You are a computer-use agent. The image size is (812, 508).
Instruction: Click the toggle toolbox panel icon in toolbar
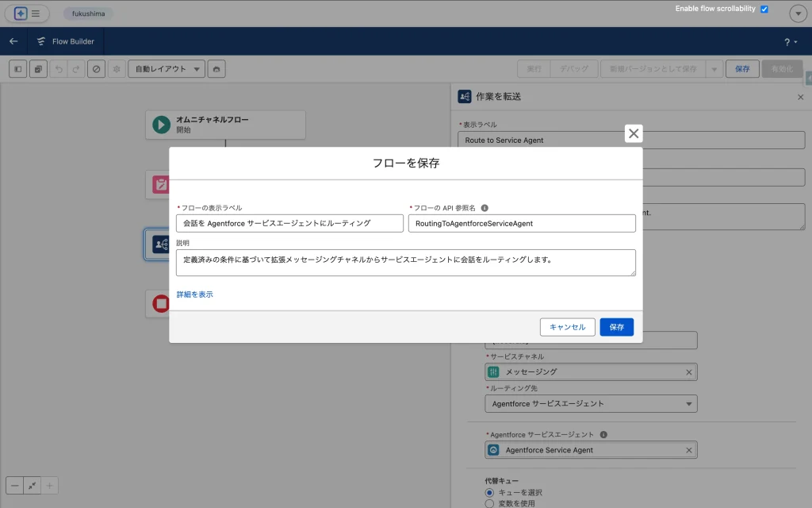click(17, 69)
